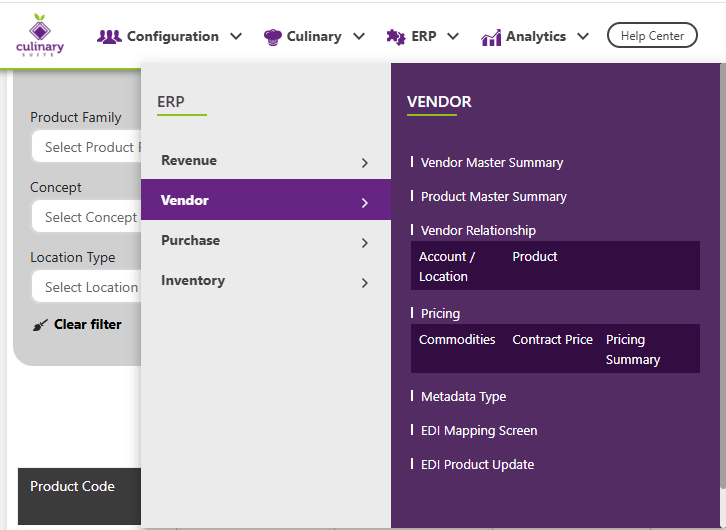Open EDI Mapping Screen
The image size is (726, 530).
point(479,430)
